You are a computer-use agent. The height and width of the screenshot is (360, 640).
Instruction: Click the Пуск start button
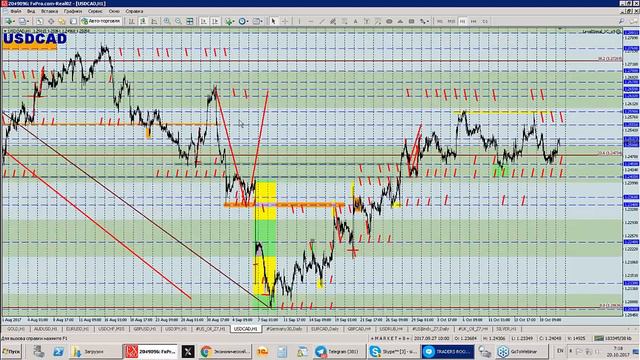pyautogui.click(x=11, y=351)
